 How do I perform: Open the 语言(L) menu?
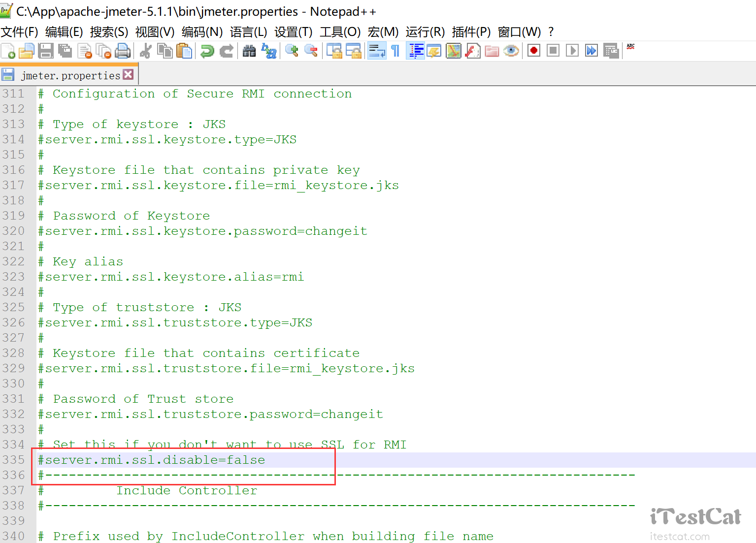click(x=248, y=32)
